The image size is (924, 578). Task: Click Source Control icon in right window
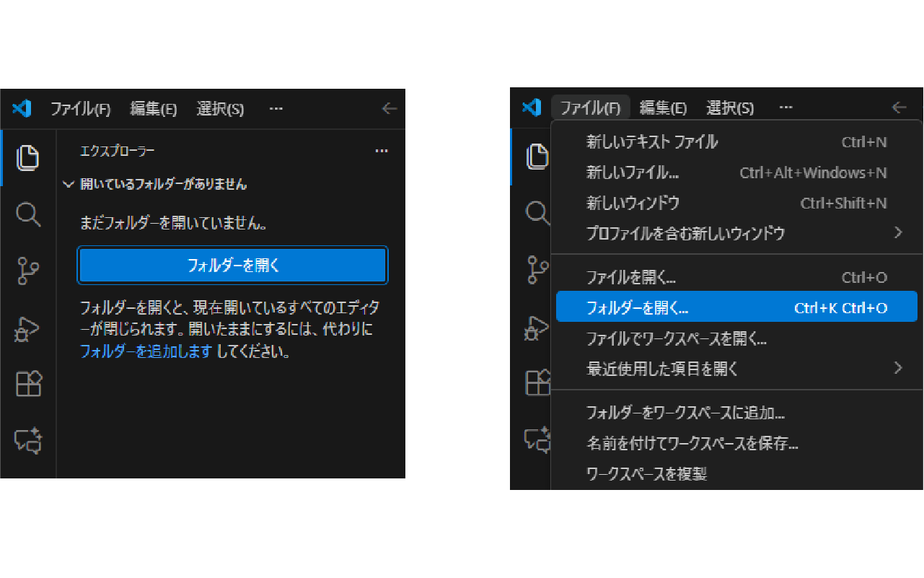[537, 269]
